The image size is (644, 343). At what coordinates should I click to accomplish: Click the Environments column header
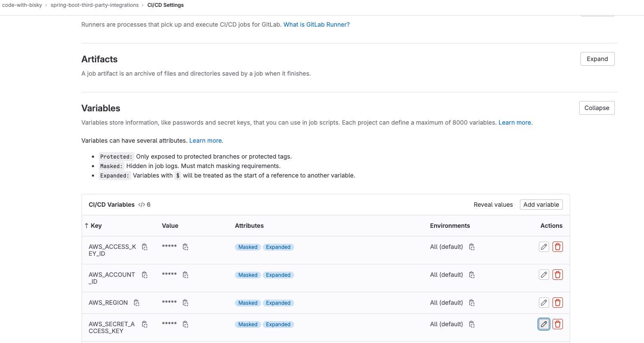(450, 226)
